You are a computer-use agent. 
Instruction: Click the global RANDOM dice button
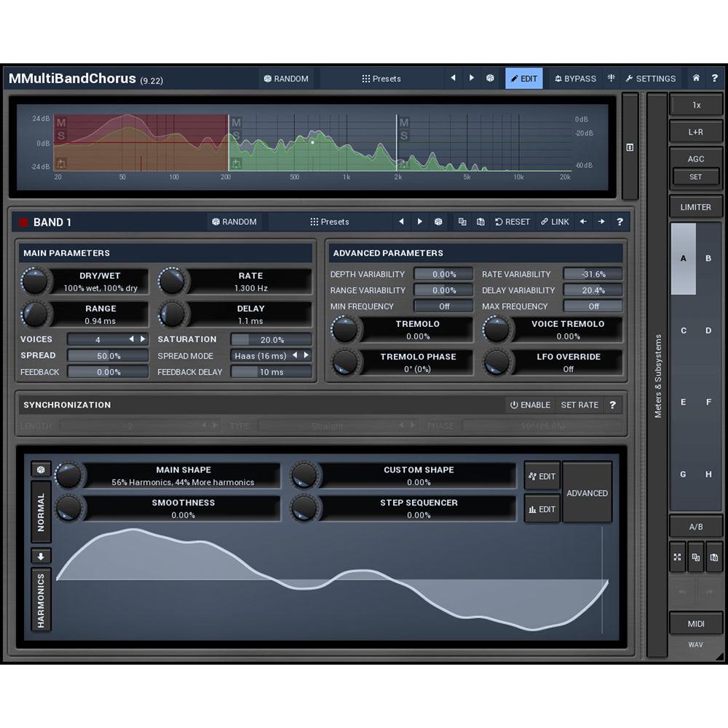287,78
